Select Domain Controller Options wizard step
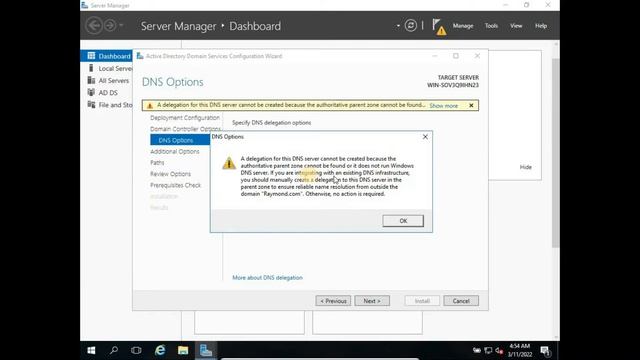 pyautogui.click(x=185, y=129)
